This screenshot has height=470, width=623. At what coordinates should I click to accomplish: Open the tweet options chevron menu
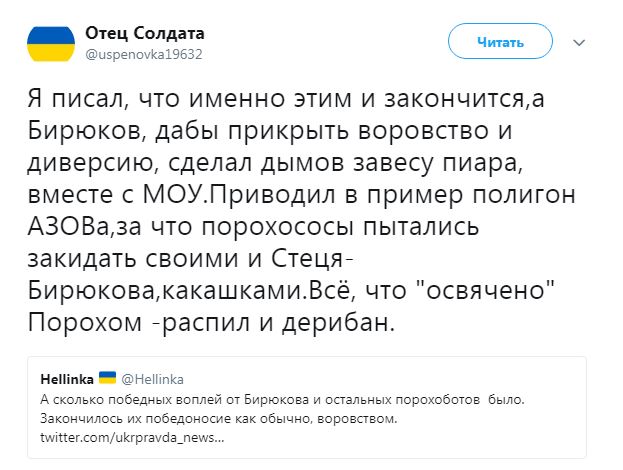[x=578, y=42]
